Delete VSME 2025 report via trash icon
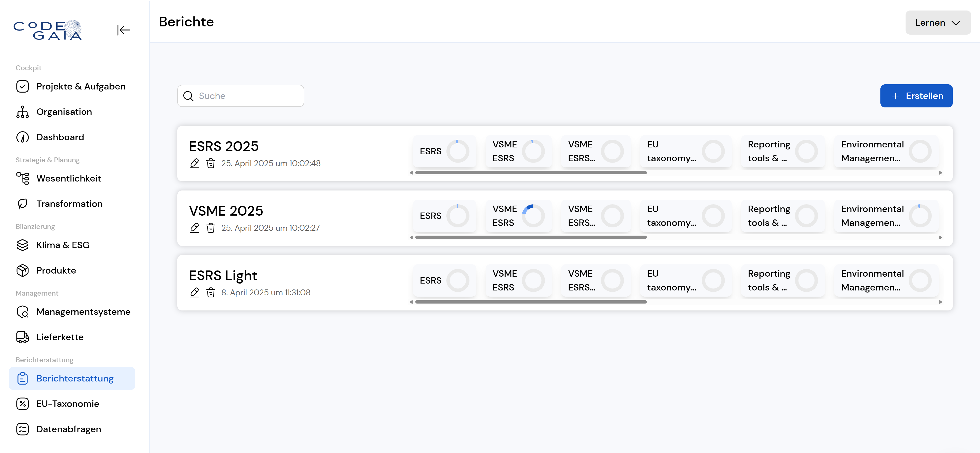The height and width of the screenshot is (453, 980). pos(211,228)
